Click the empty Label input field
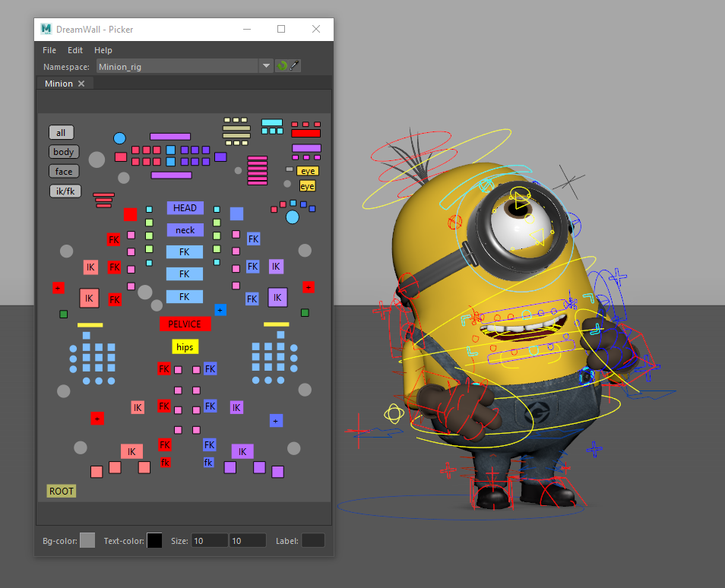Viewport: 725px width, 588px height. click(x=313, y=541)
